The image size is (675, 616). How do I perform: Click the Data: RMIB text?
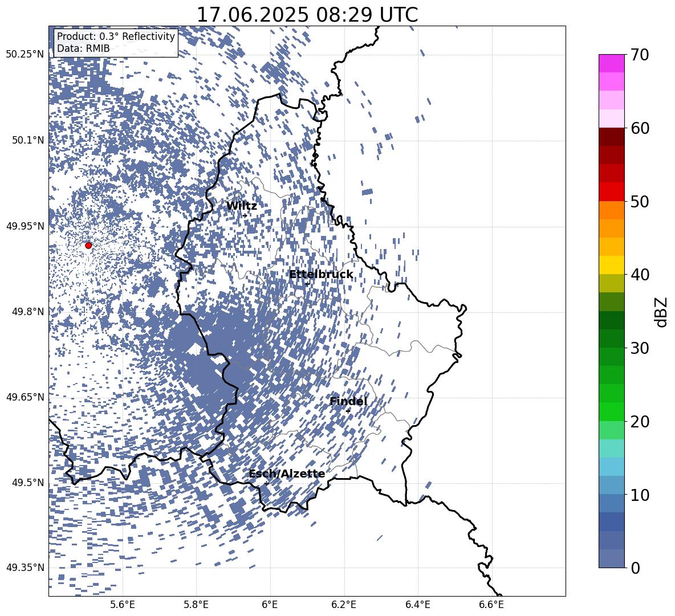(x=83, y=48)
